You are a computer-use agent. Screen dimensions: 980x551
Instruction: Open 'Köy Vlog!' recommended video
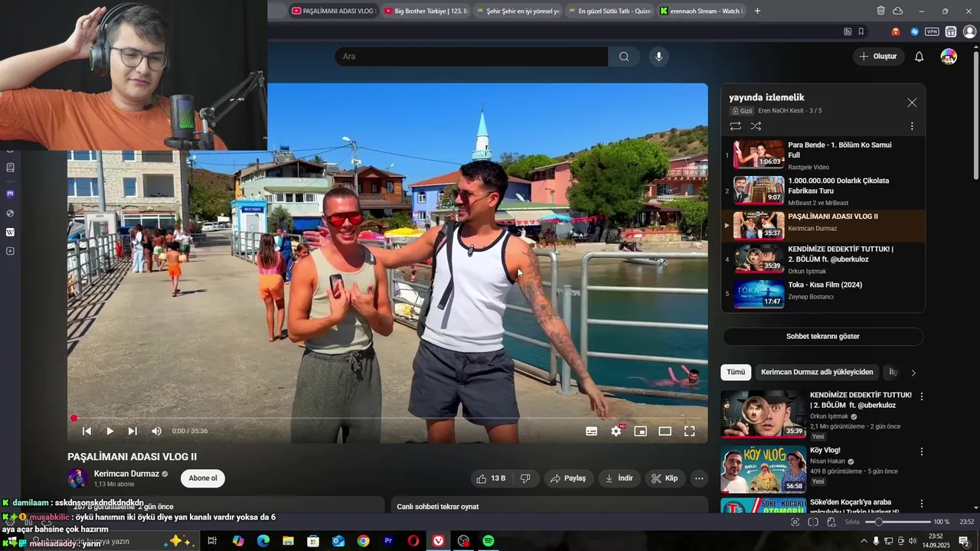[763, 470]
